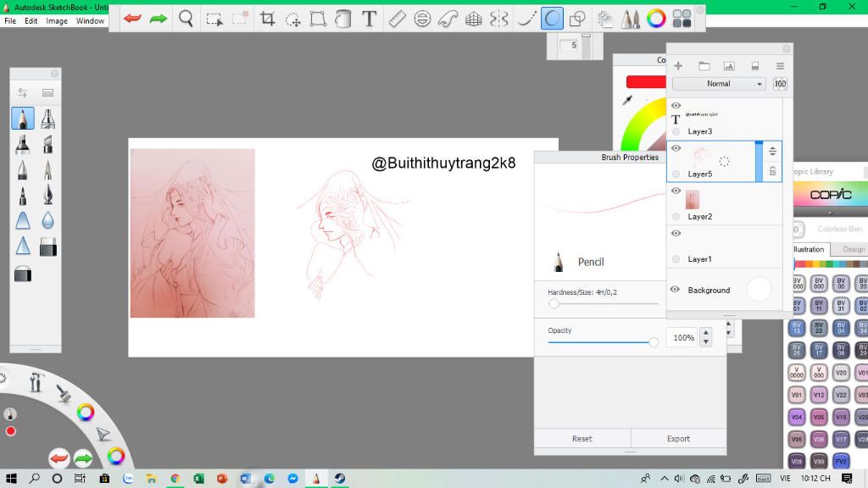Enable the Ruler guide tool
Screen dimensions: 868x488
[x=397, y=19]
